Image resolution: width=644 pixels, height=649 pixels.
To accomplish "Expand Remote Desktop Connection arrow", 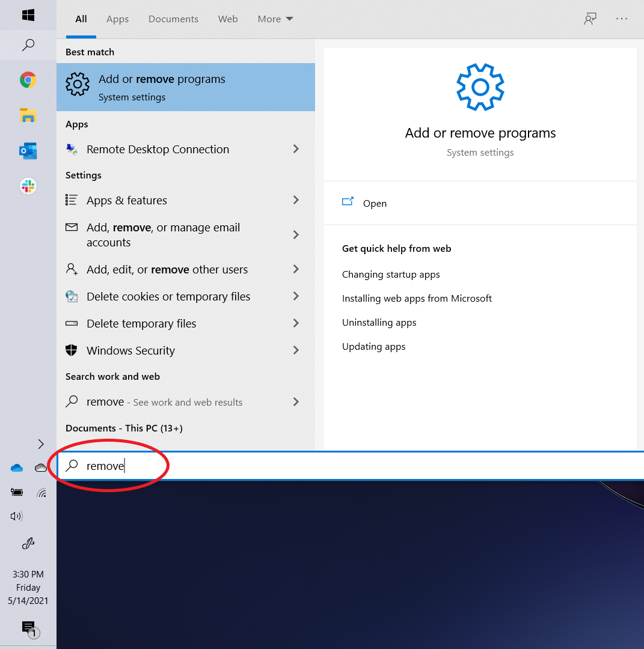I will click(x=296, y=149).
